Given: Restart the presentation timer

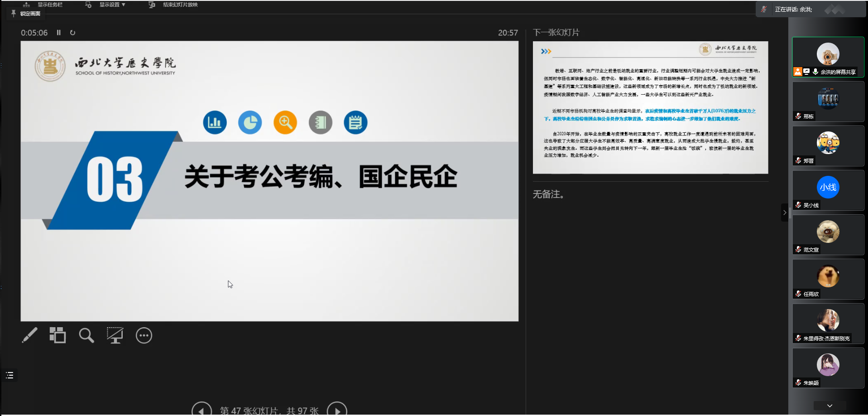Looking at the screenshot, I should point(72,33).
